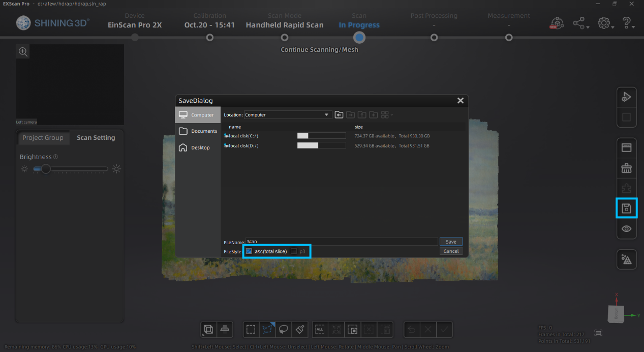
Task: Open the project panel icon in the right sidebar
Action: [x=627, y=148]
